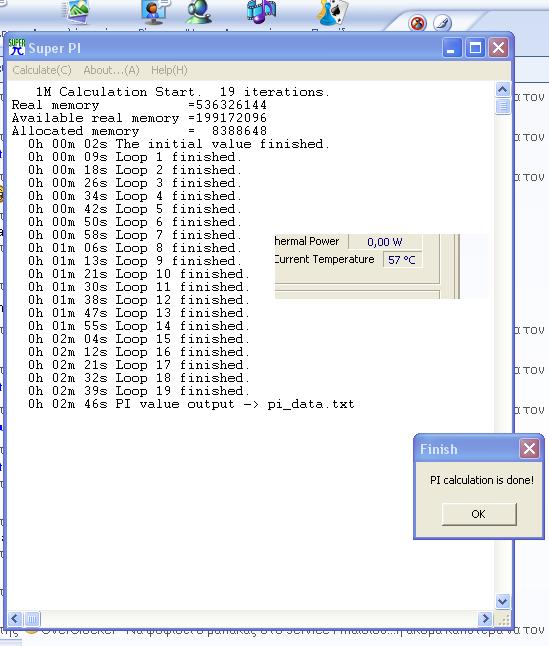Image resolution: width=549 pixels, height=646 pixels.
Task: Click the 'Loop 5 finished.' line
Action: click(x=135, y=209)
